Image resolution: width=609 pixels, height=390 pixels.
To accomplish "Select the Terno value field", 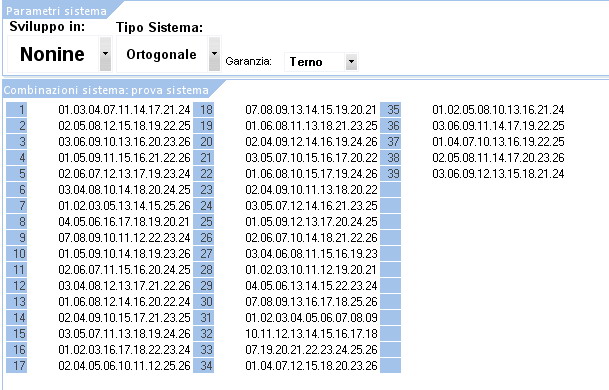I will (x=315, y=62).
